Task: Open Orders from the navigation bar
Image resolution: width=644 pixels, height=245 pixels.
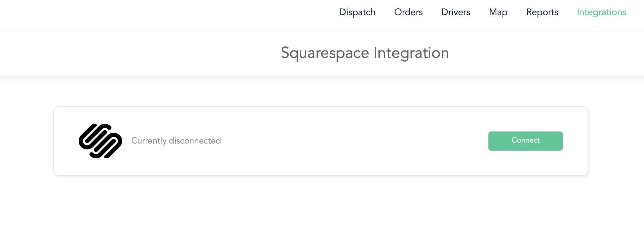Action: 408,12
